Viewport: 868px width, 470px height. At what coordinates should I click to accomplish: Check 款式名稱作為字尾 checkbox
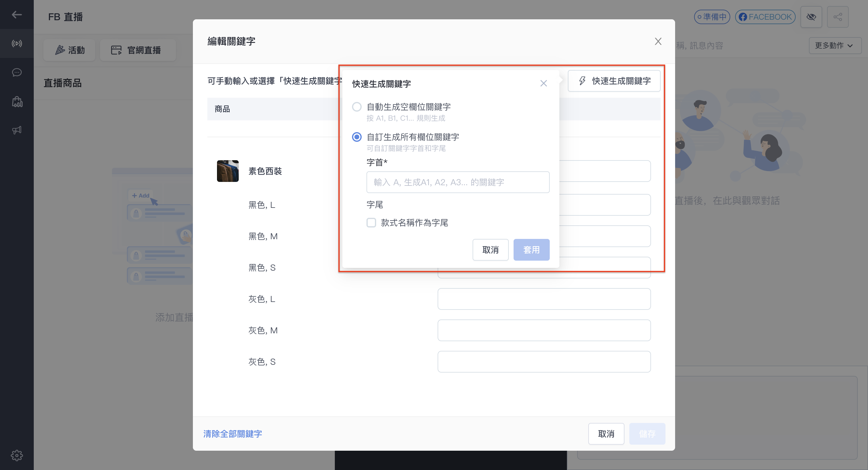[371, 223]
